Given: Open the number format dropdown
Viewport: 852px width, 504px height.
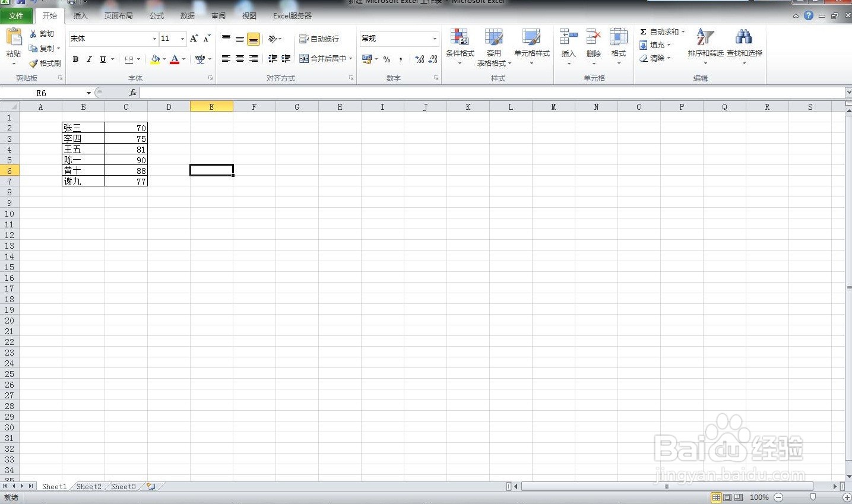Looking at the screenshot, I should tap(435, 39).
